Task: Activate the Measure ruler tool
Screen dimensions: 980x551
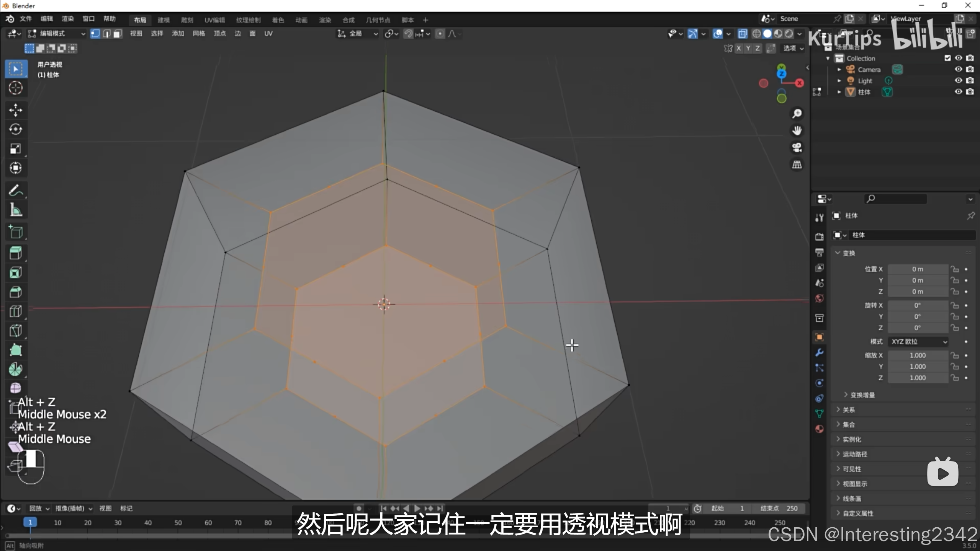Action: (x=15, y=210)
